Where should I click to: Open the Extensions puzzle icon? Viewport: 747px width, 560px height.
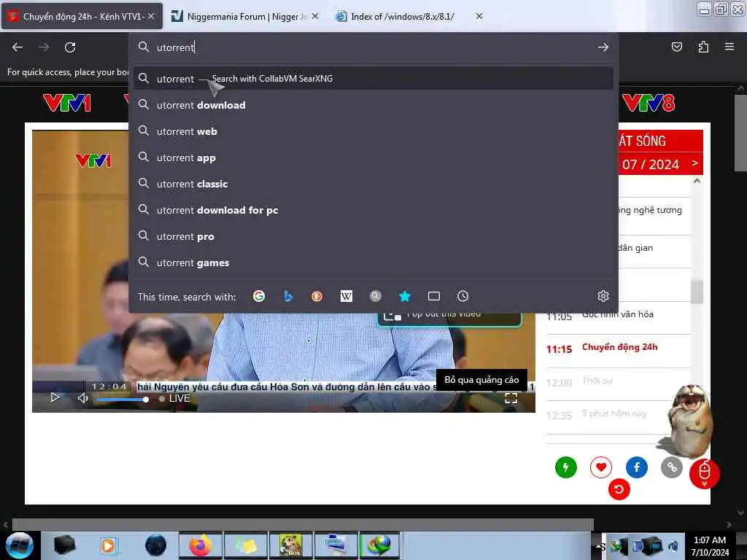(x=703, y=47)
